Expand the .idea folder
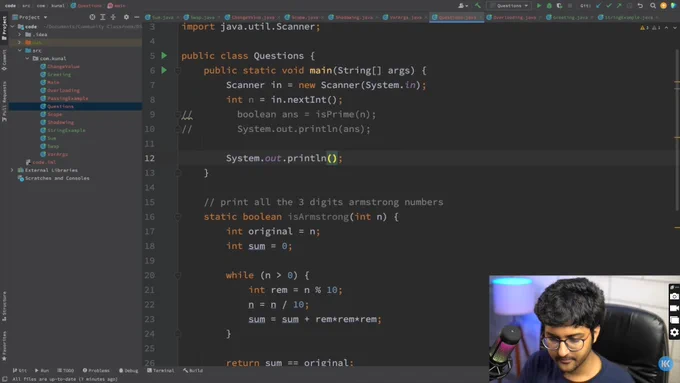The image size is (680, 383). 20,34
